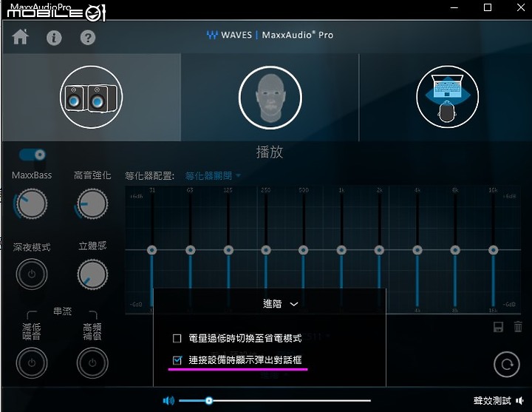Maximize the MaxxAudioPro window
This screenshot has height=412, width=532.
[x=488, y=7]
